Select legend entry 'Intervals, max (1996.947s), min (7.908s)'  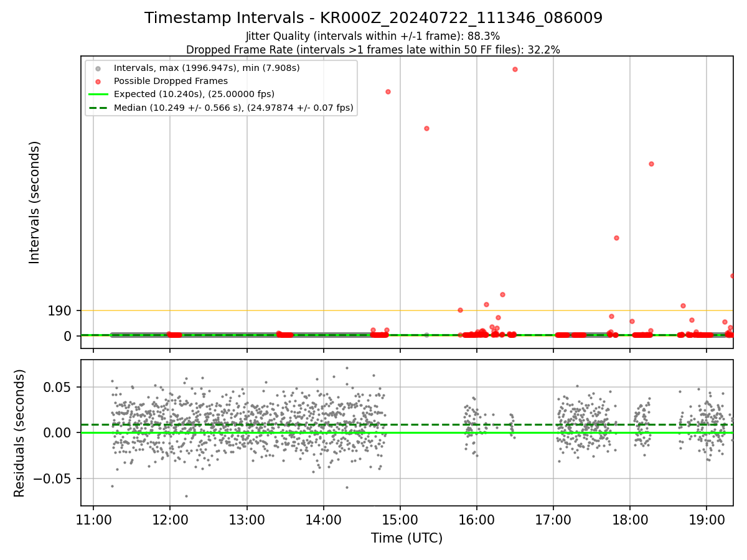tap(207, 67)
